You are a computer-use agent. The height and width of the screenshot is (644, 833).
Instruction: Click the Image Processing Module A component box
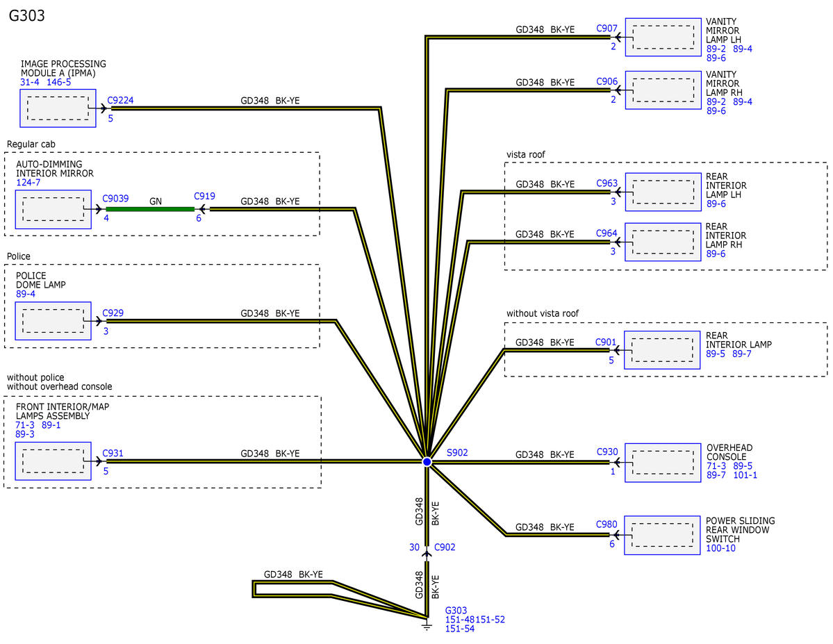tap(58, 108)
